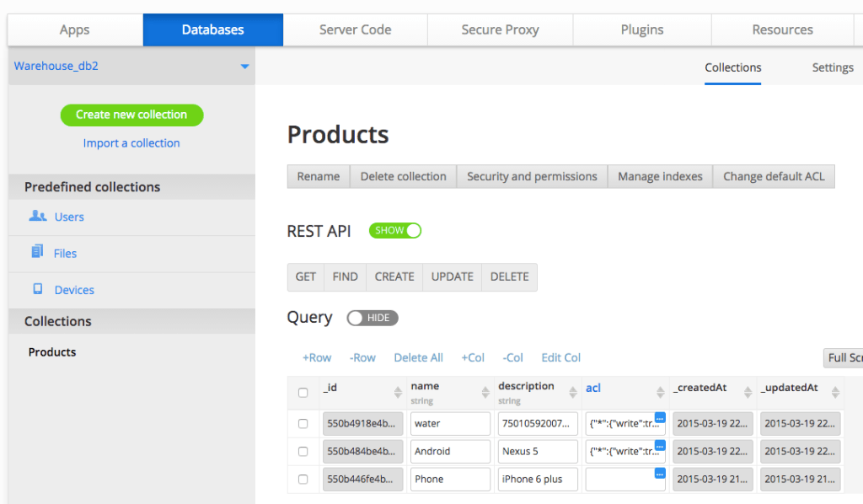Open Files via its sidebar icon

[x=36, y=253]
